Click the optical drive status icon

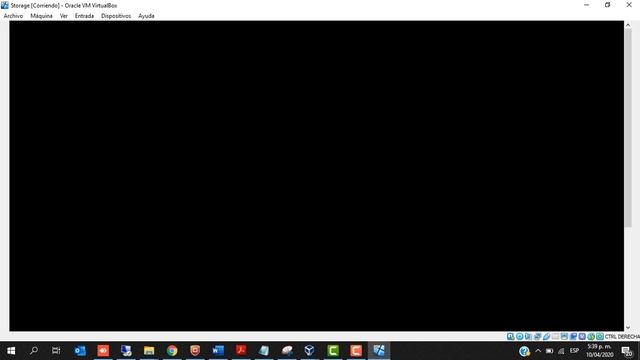519,336
